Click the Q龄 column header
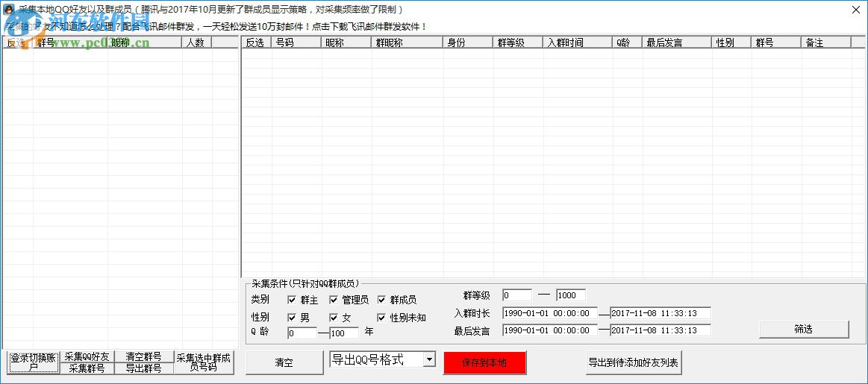This screenshot has height=384, width=868. click(x=627, y=43)
